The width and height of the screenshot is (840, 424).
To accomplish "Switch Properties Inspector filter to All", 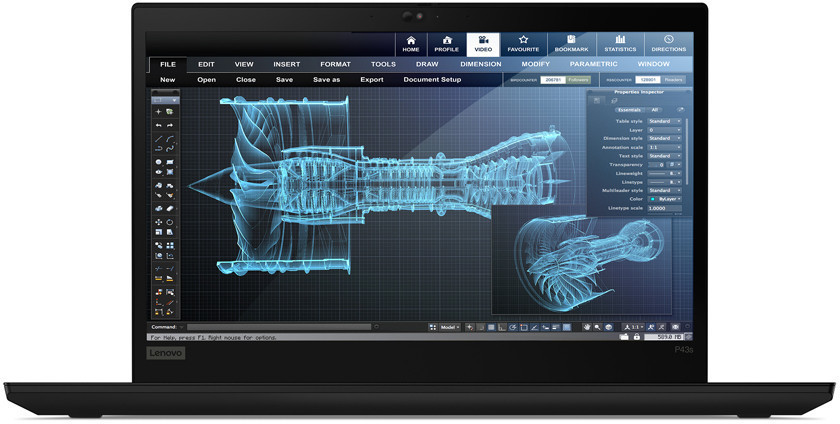I will pyautogui.click(x=655, y=110).
